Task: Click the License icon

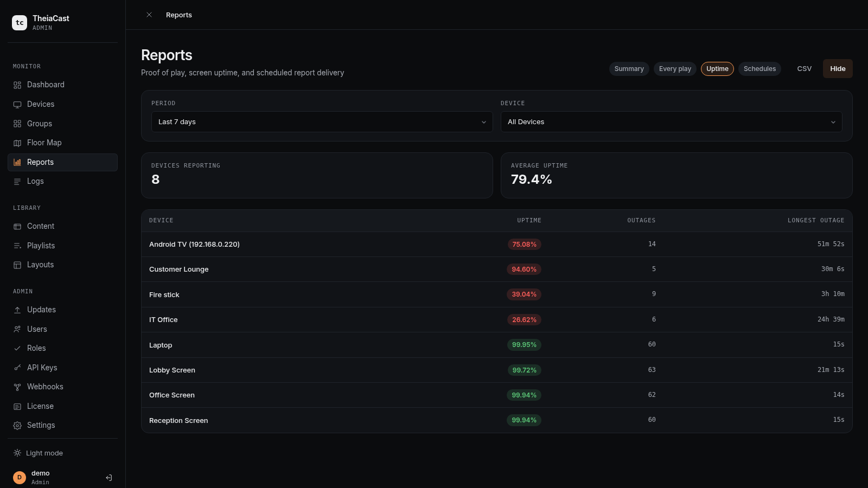Action: tap(17, 406)
